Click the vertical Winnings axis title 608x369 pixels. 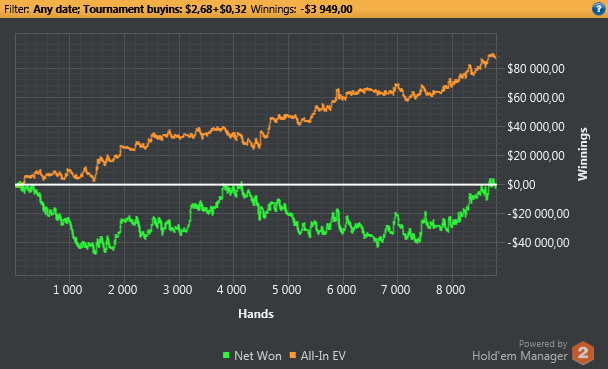[583, 154]
